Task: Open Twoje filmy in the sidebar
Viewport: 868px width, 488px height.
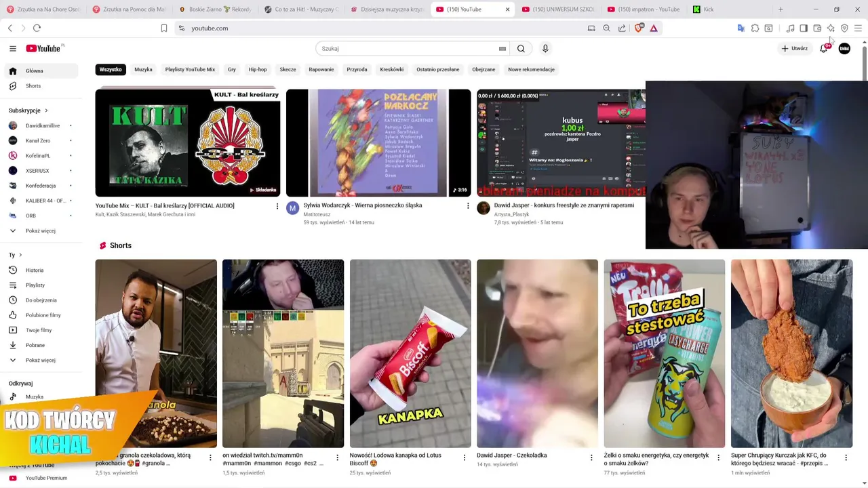Action: pos(41,330)
